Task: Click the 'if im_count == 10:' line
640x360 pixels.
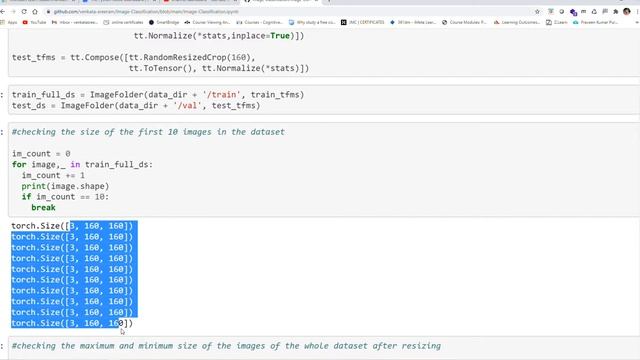Action: [x=65, y=197]
